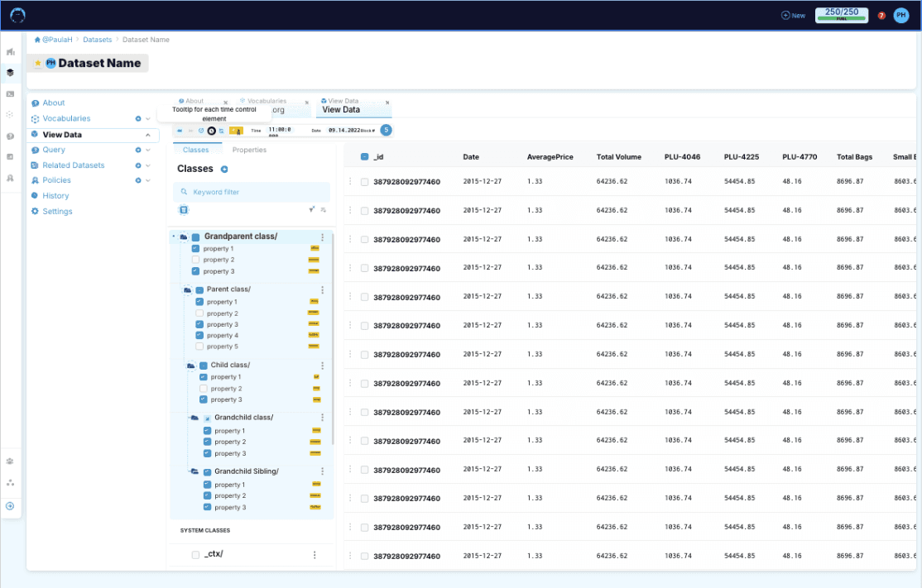Click the yellow time control button

[x=236, y=131]
